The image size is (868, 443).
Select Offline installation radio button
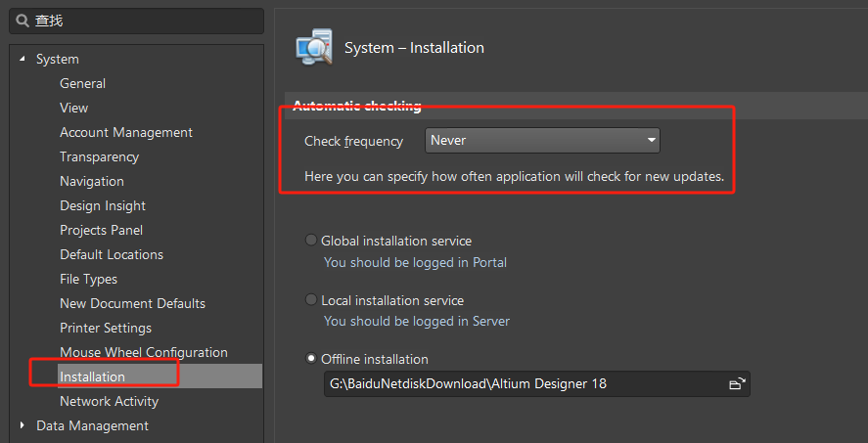[x=311, y=359]
